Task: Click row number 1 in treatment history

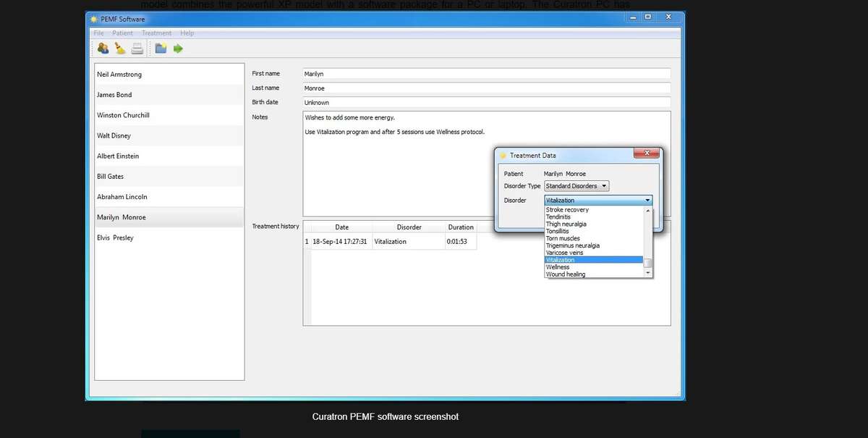Action: click(x=307, y=241)
